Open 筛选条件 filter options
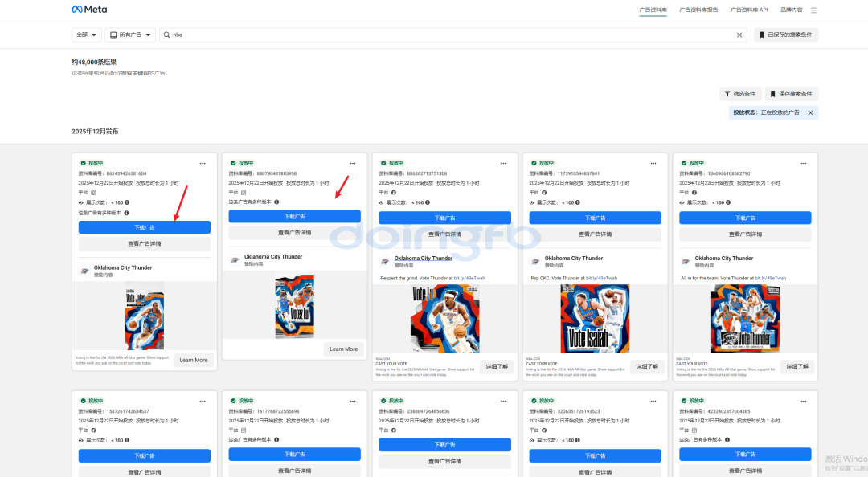868x477 pixels. pyautogui.click(x=739, y=94)
